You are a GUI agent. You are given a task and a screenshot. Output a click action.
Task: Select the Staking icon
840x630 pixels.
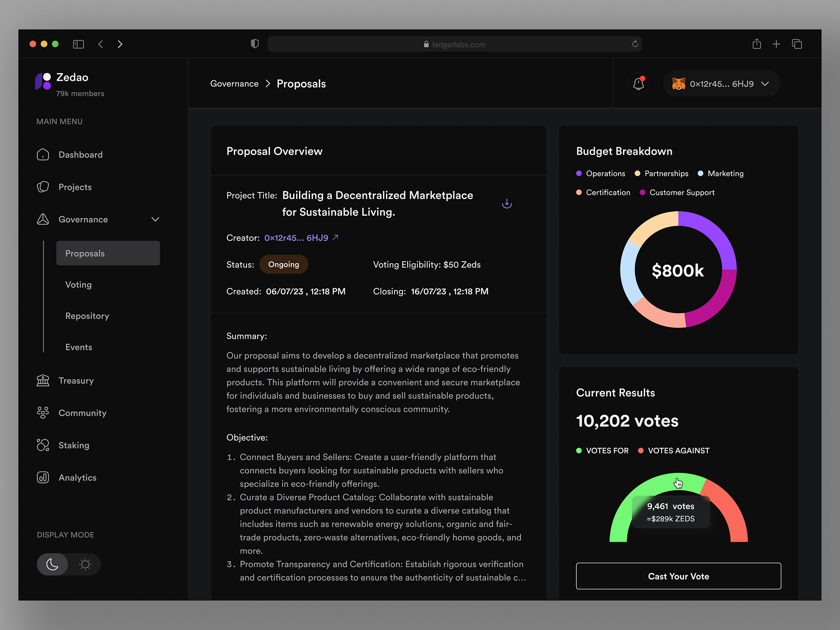[x=43, y=445]
